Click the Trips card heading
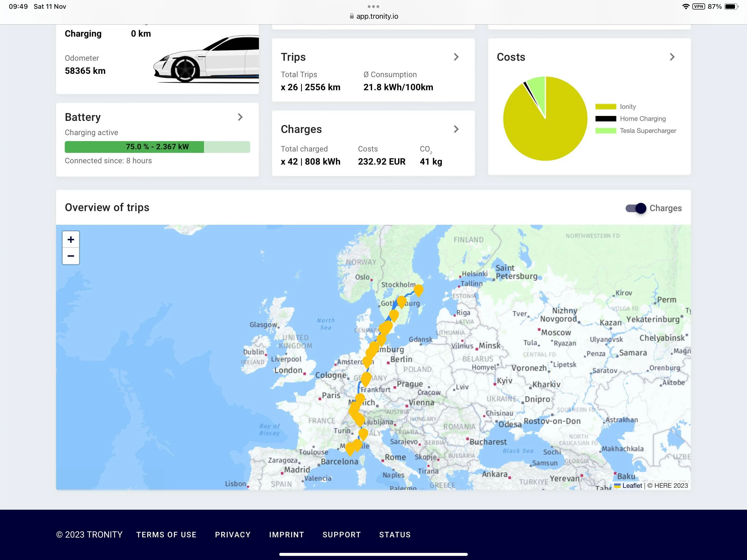747x560 pixels. point(293,57)
